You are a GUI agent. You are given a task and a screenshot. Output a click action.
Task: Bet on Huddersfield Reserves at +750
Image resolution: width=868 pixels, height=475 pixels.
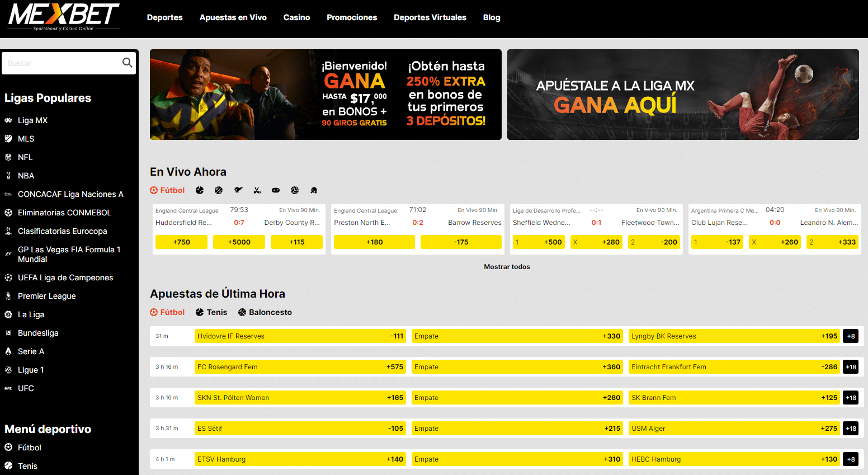pyautogui.click(x=181, y=242)
